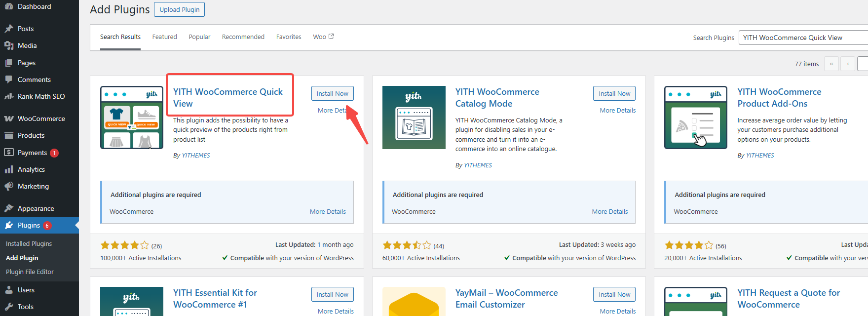Viewport: 868px width, 316px height.
Task: Click the Marketing megaphone icon
Action: (x=9, y=186)
